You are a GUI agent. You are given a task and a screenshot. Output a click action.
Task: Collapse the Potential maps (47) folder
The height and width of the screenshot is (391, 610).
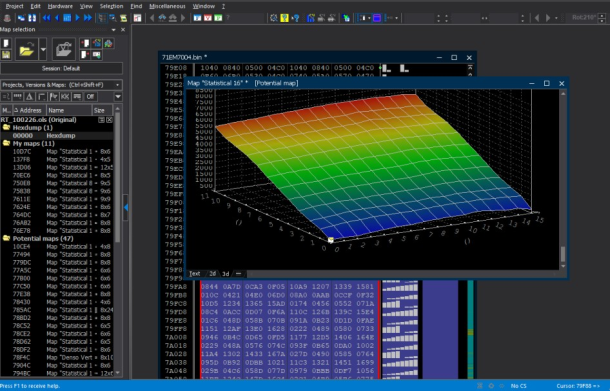click(x=6, y=238)
